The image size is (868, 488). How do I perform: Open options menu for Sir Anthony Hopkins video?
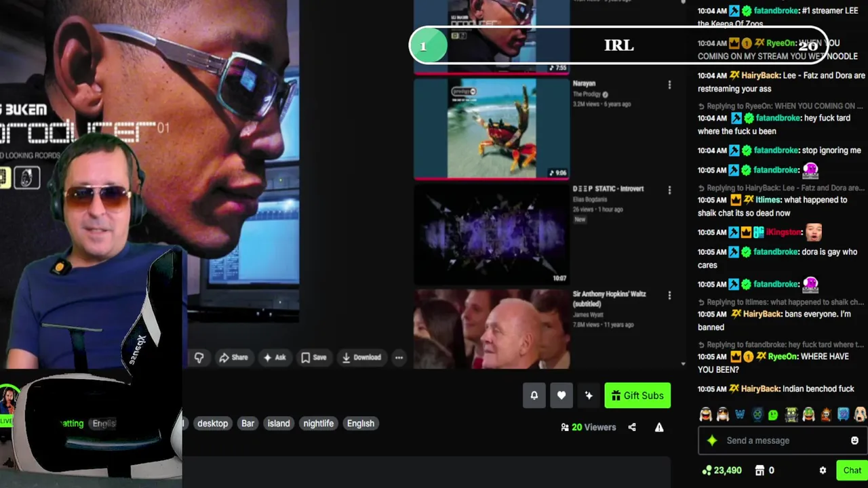(669, 296)
